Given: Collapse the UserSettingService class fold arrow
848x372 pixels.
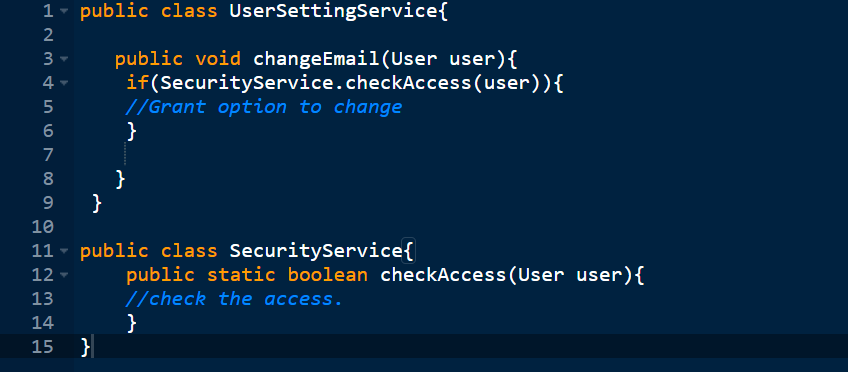Looking at the screenshot, I should pyautogui.click(x=64, y=11).
